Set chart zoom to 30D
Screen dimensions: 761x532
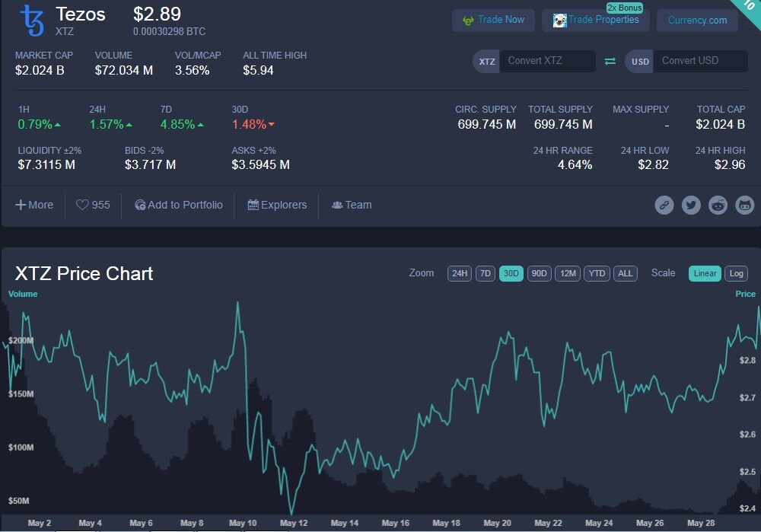511,273
